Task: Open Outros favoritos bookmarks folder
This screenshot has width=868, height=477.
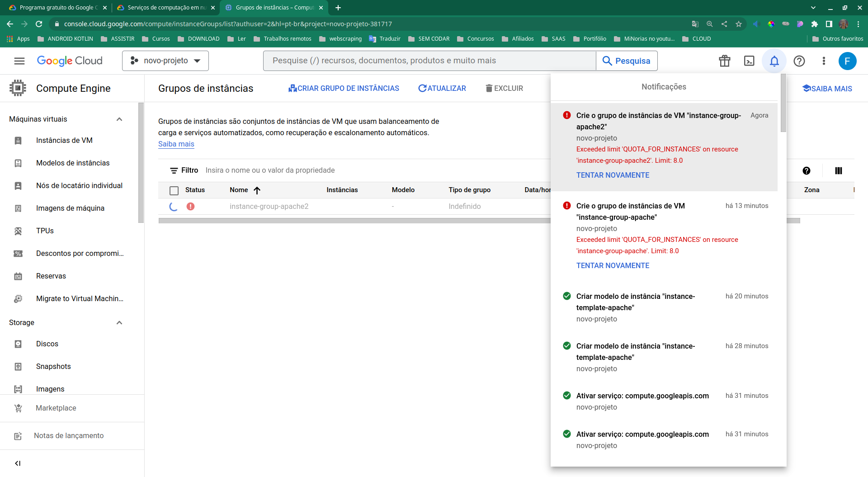Action: (x=838, y=39)
